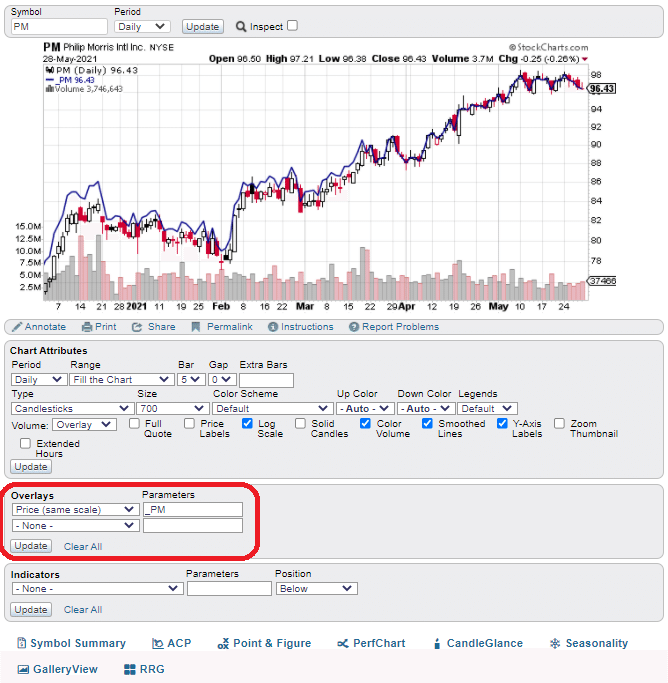This screenshot has width=668, height=683.
Task: Open the Bar width dropdown
Action: (x=191, y=380)
